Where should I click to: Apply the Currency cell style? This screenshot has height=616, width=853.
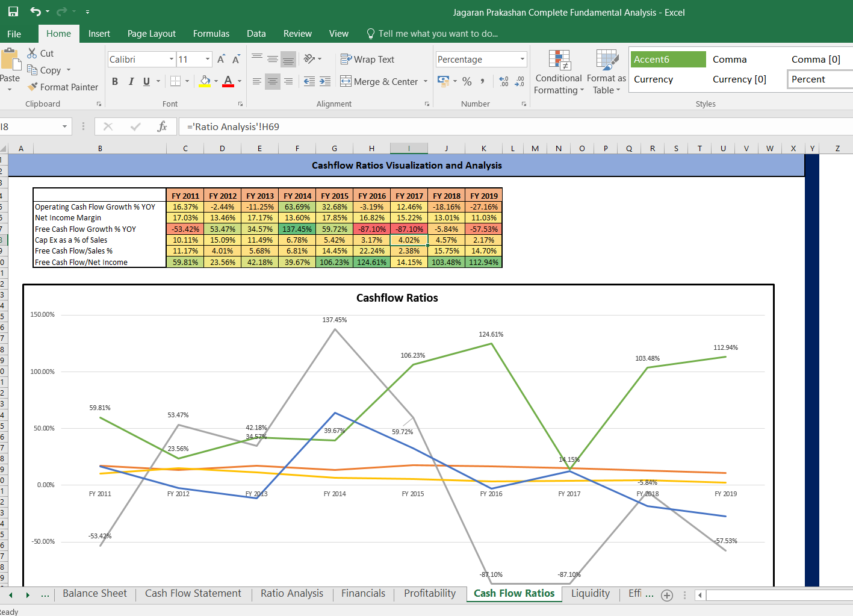668,79
